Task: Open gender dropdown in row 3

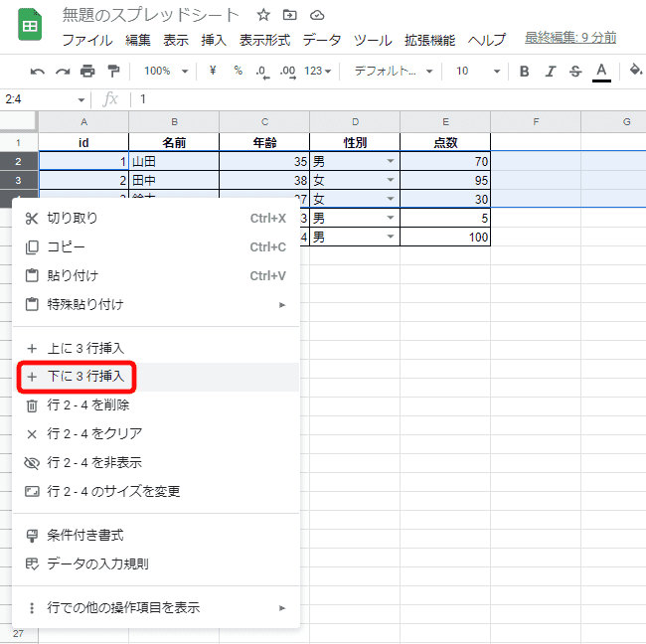Action: click(x=391, y=180)
